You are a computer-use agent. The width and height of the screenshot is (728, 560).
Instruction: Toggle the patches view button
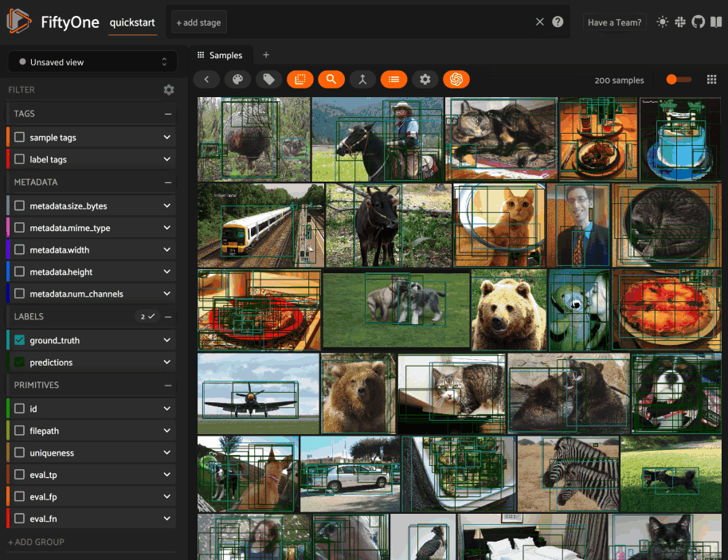300,80
